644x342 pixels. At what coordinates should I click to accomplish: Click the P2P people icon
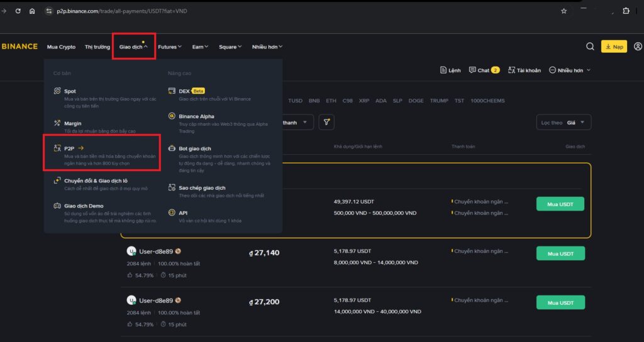pyautogui.click(x=57, y=148)
